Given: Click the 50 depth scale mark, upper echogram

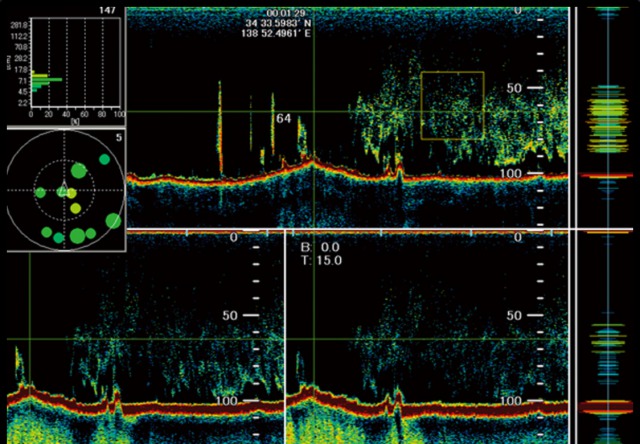Looking at the screenshot, I should tap(515, 88).
